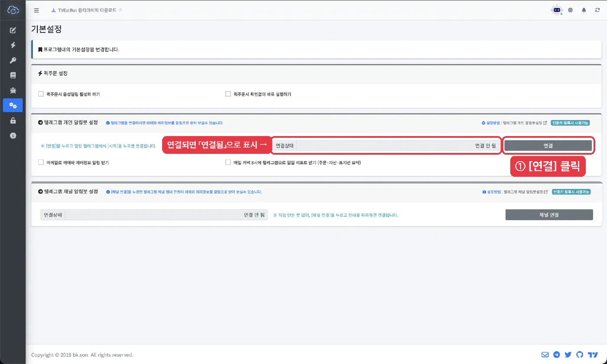Screen dimensions: 607x364
Task: Open the bug icon in sidebar
Action: pyautogui.click(x=13, y=91)
